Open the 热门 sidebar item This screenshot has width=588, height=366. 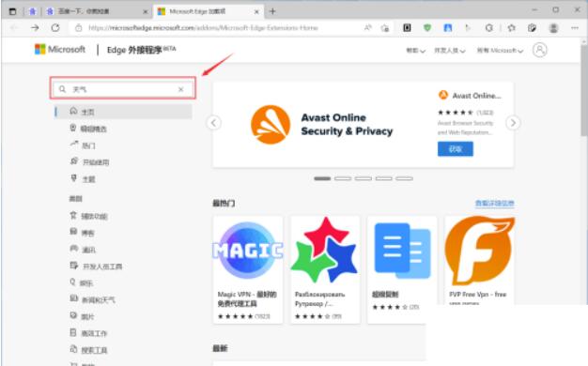tap(83, 145)
